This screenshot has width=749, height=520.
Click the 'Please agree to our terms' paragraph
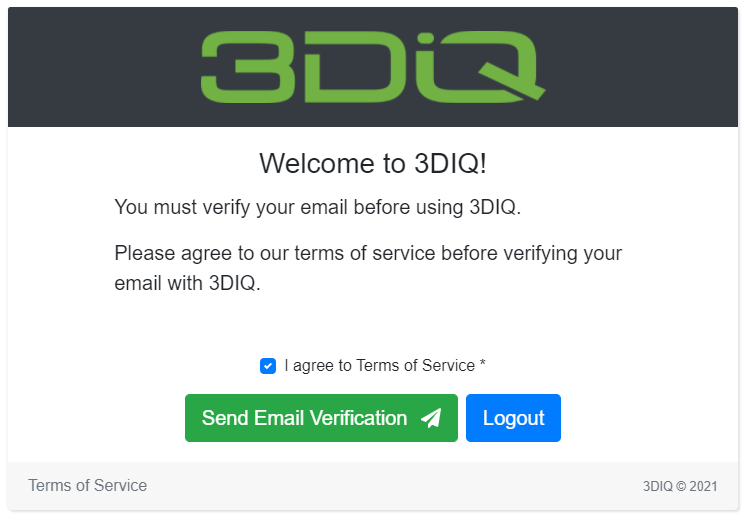pos(368,268)
